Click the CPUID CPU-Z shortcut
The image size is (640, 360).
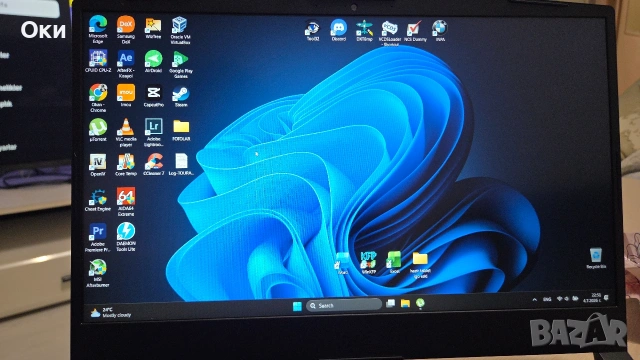(x=98, y=61)
